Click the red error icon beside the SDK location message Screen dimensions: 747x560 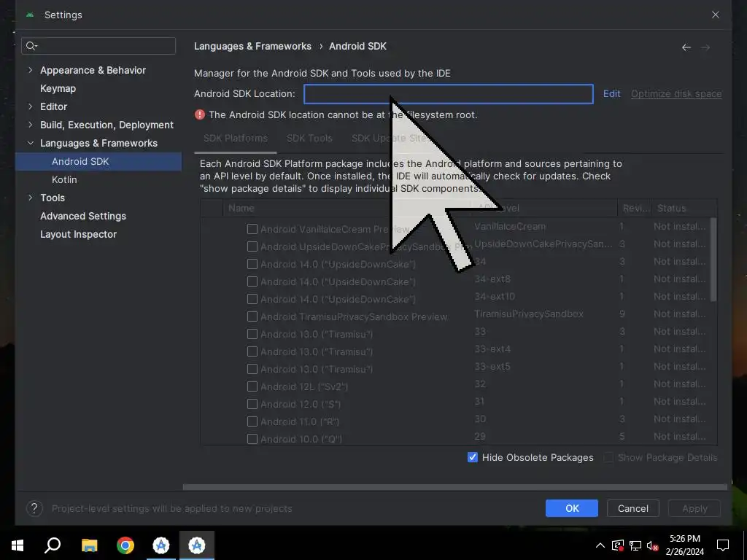200,114
